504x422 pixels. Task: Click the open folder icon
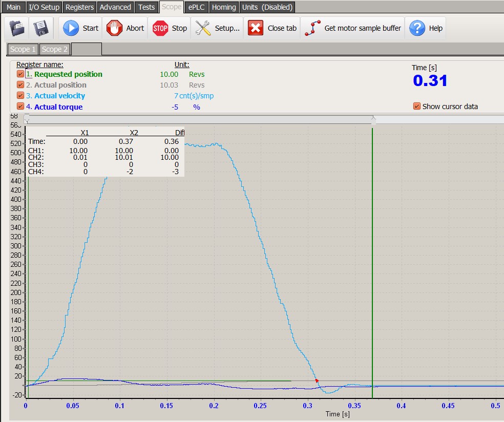click(17, 28)
